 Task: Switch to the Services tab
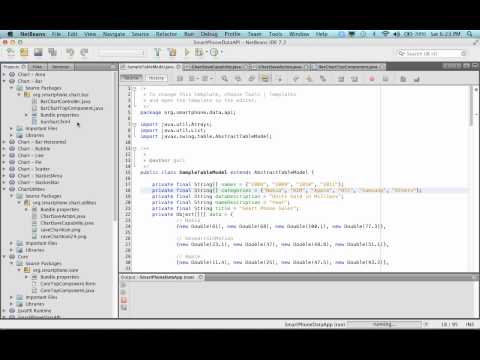(60, 67)
